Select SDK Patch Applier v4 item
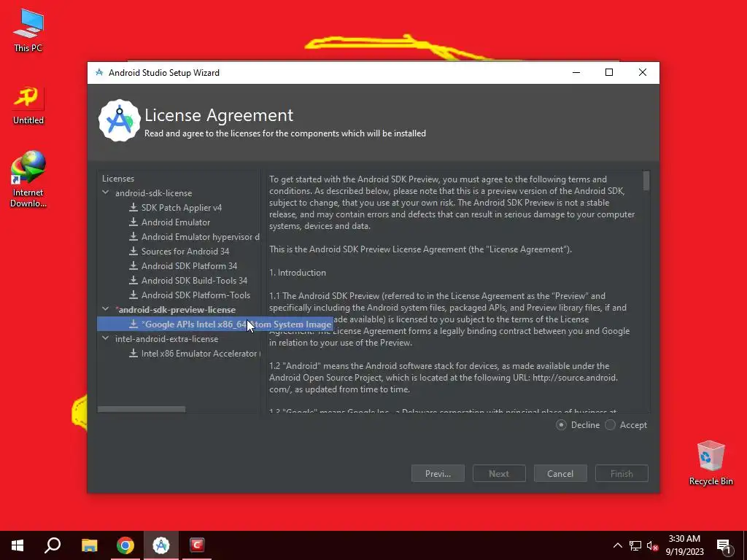This screenshot has width=747, height=560. coord(182,208)
